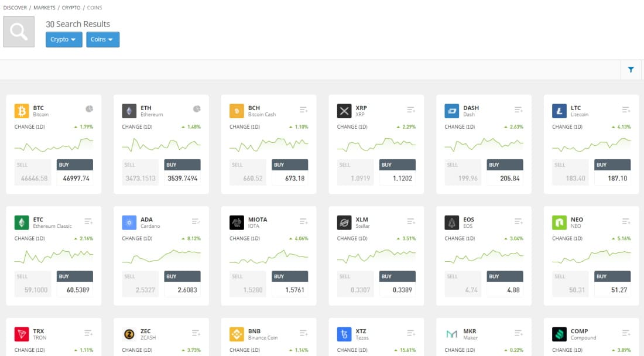
Task: Add MIOTA to watchlist
Action: [x=303, y=221]
